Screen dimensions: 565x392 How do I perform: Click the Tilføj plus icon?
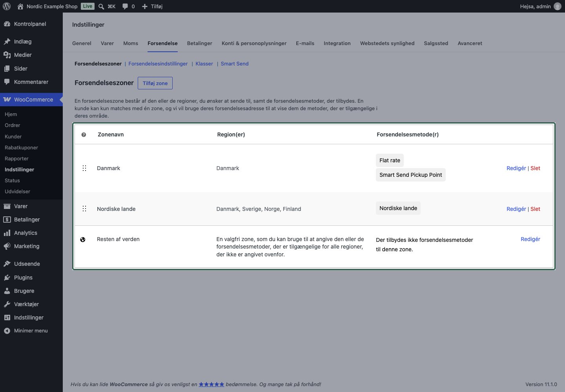(145, 6)
